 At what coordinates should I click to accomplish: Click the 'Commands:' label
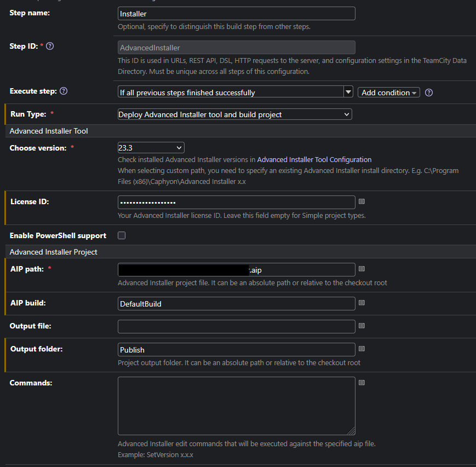(x=31, y=383)
